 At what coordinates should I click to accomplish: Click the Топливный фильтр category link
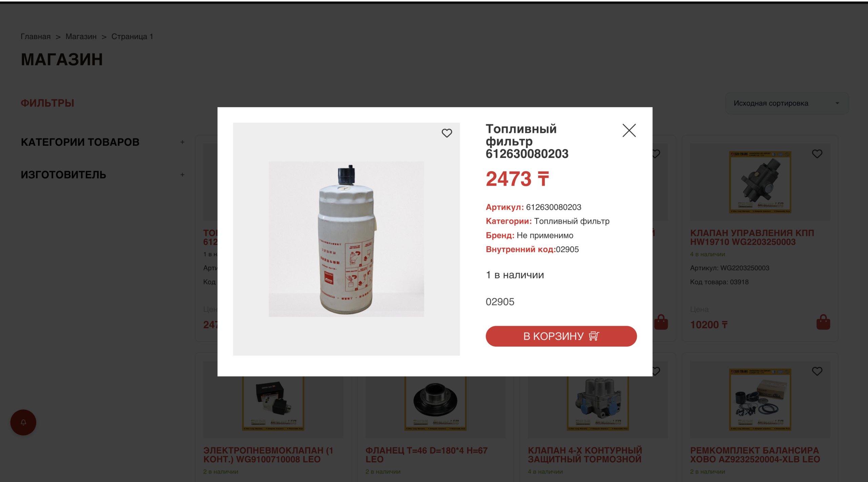coord(572,221)
